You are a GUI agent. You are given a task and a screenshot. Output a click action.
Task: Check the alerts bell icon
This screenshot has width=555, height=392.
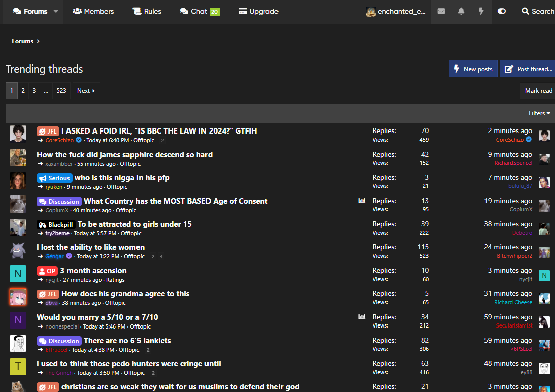click(x=461, y=11)
